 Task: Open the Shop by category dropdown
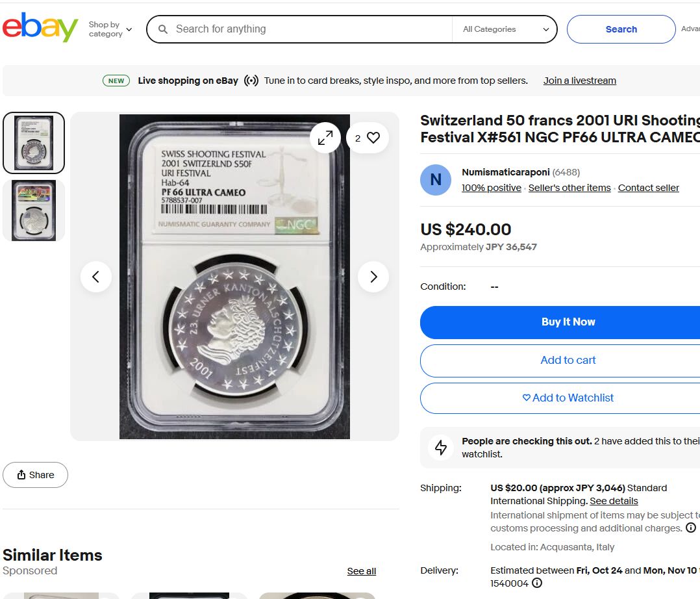point(110,29)
